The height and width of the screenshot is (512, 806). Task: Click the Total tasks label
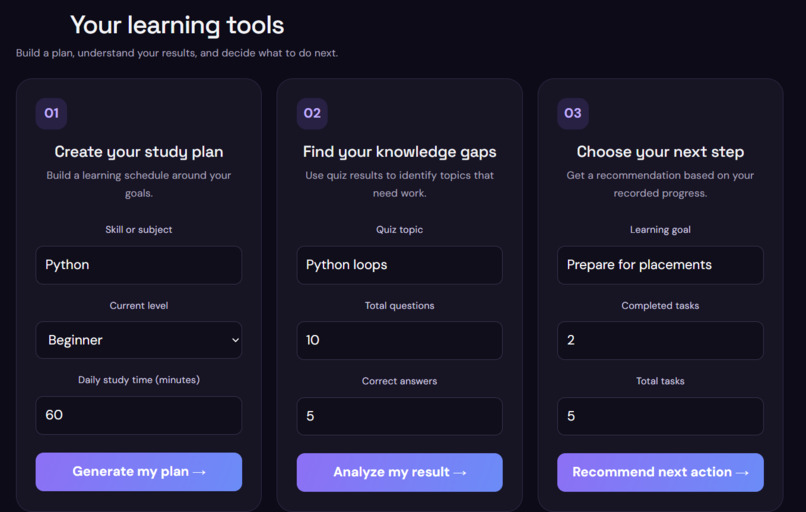point(660,381)
